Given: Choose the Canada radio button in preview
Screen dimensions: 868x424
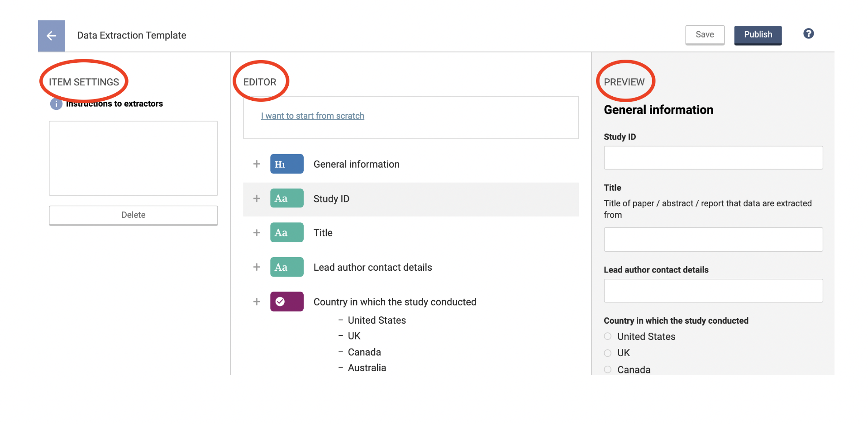Looking at the screenshot, I should pyautogui.click(x=608, y=370).
